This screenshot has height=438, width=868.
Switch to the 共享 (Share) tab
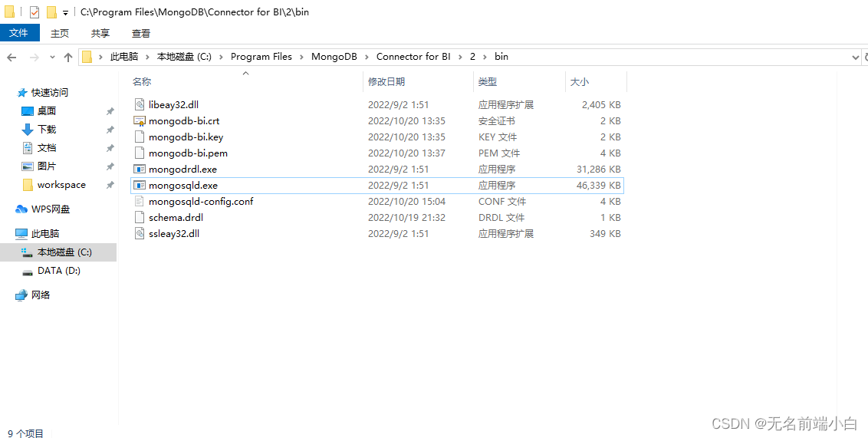[100, 33]
